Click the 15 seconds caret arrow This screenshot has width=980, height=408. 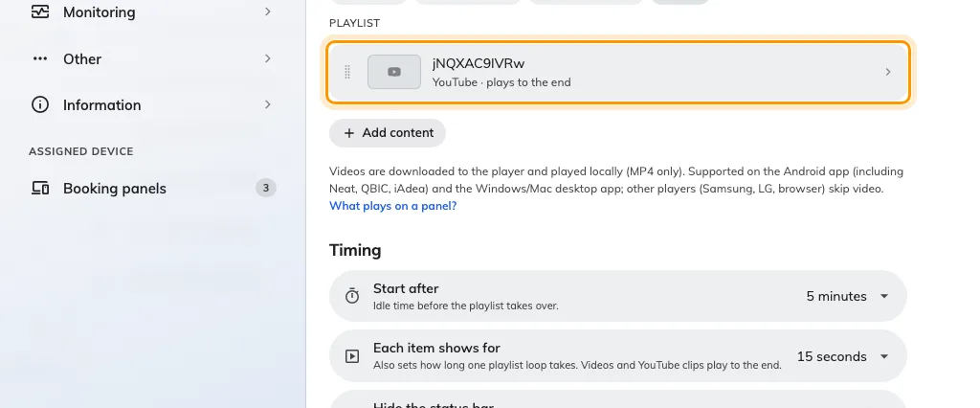click(884, 356)
